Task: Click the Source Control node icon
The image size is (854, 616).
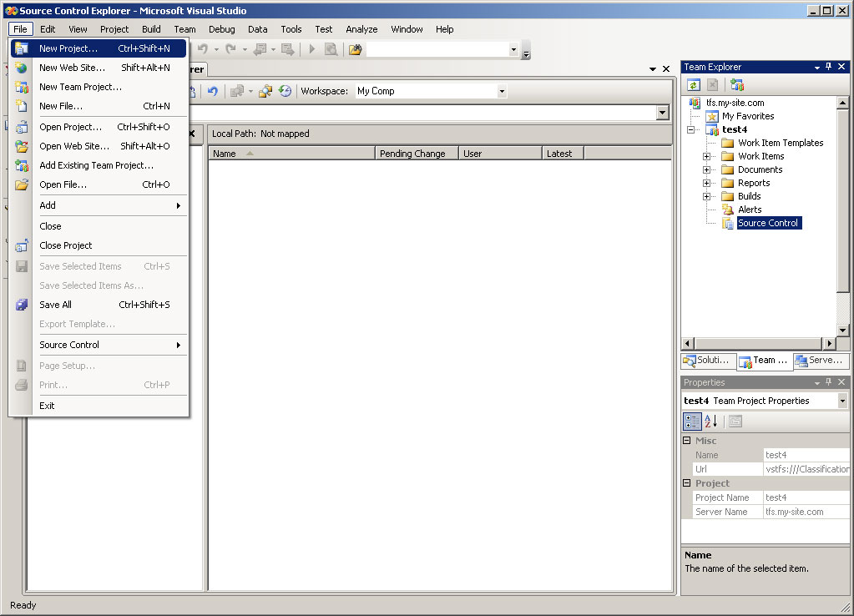Action: 728,223
